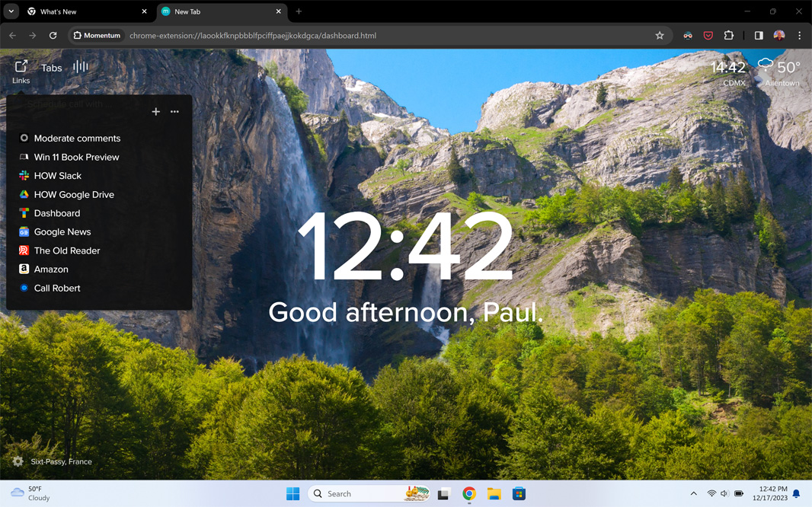Open the Chrome Extensions puzzle icon

pos(729,36)
